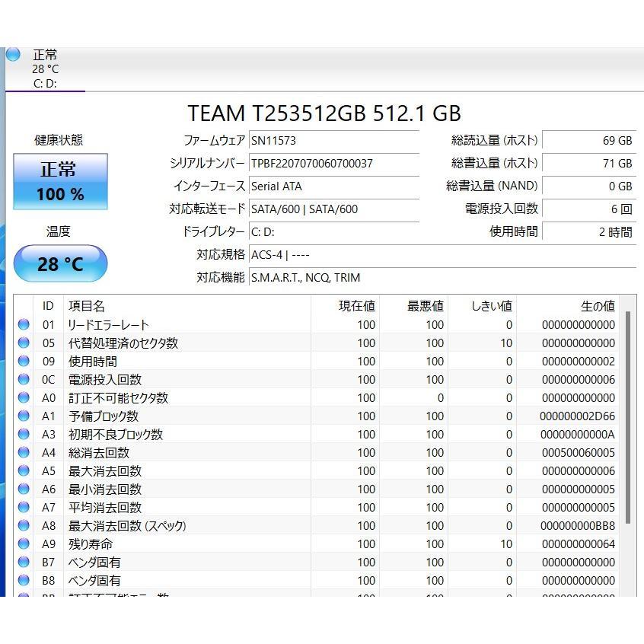Image resolution: width=644 pixels, height=644 pixels.
Task: Click the status dot for row 01 リードエラーレート
Action: [x=24, y=324]
